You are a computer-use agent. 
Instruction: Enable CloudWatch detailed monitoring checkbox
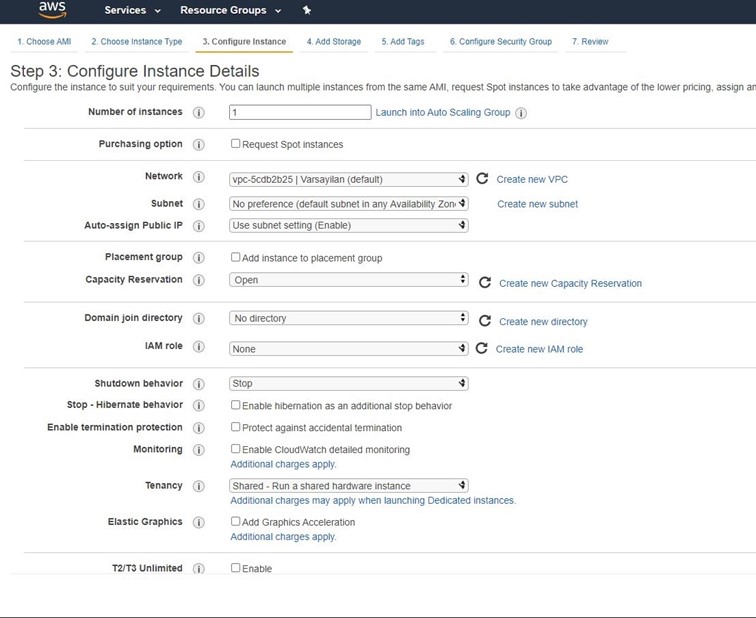[235, 449]
